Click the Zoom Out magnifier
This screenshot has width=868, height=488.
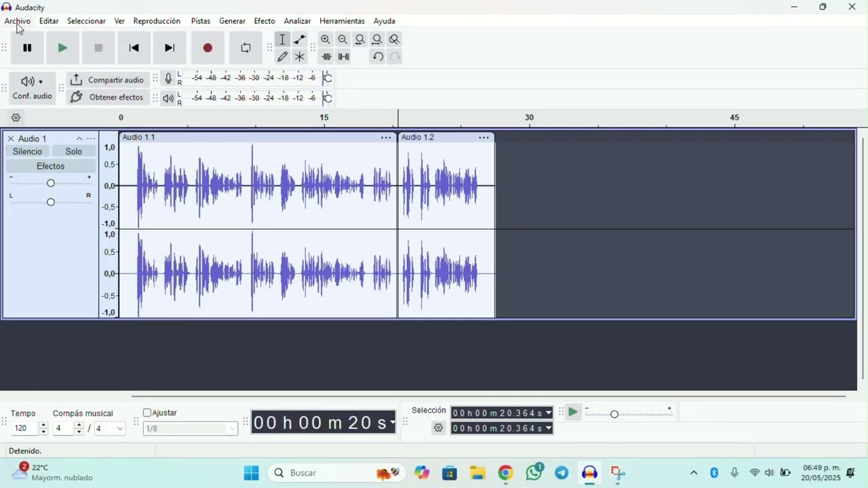[342, 39]
